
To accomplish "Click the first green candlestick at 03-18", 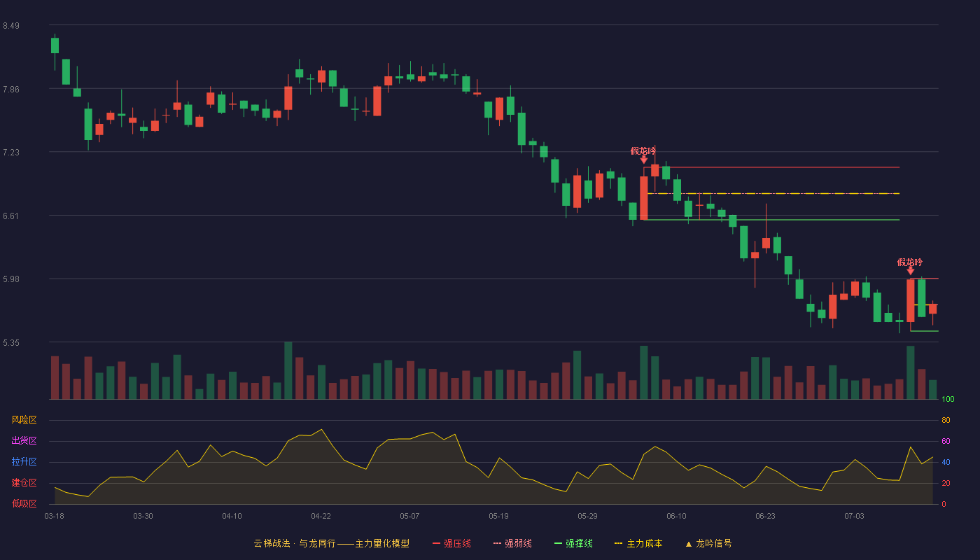I will [x=55, y=45].
